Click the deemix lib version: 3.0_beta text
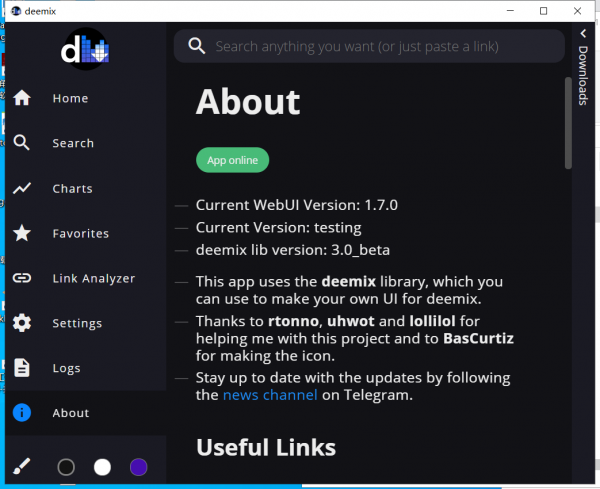 tap(293, 250)
